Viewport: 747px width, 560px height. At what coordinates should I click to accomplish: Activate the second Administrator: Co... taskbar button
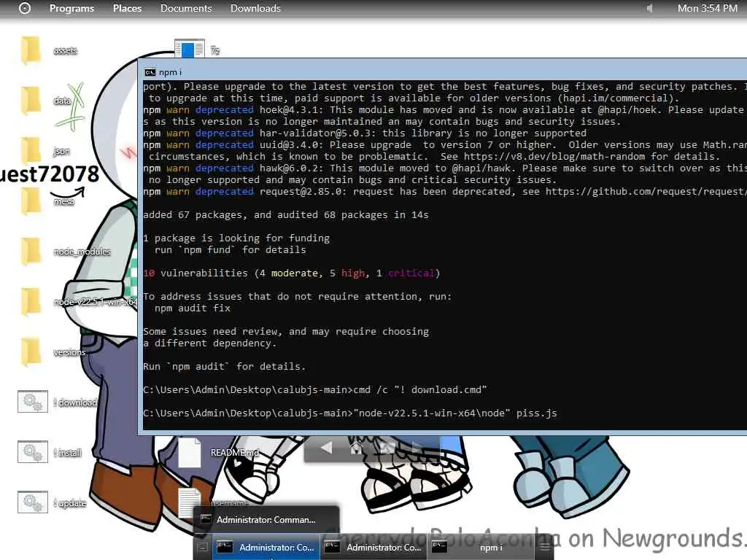pos(373,547)
